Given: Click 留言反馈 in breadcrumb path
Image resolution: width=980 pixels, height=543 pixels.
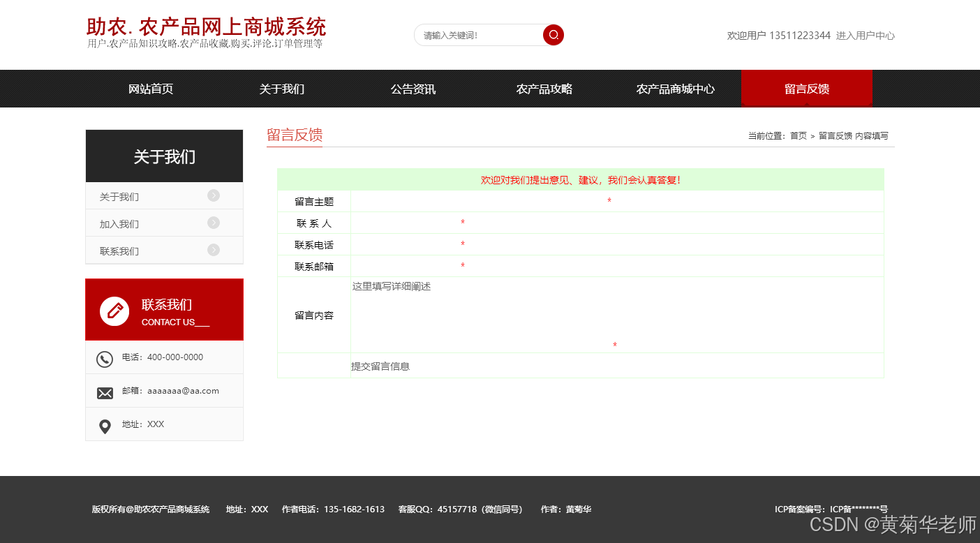Looking at the screenshot, I should click(836, 136).
